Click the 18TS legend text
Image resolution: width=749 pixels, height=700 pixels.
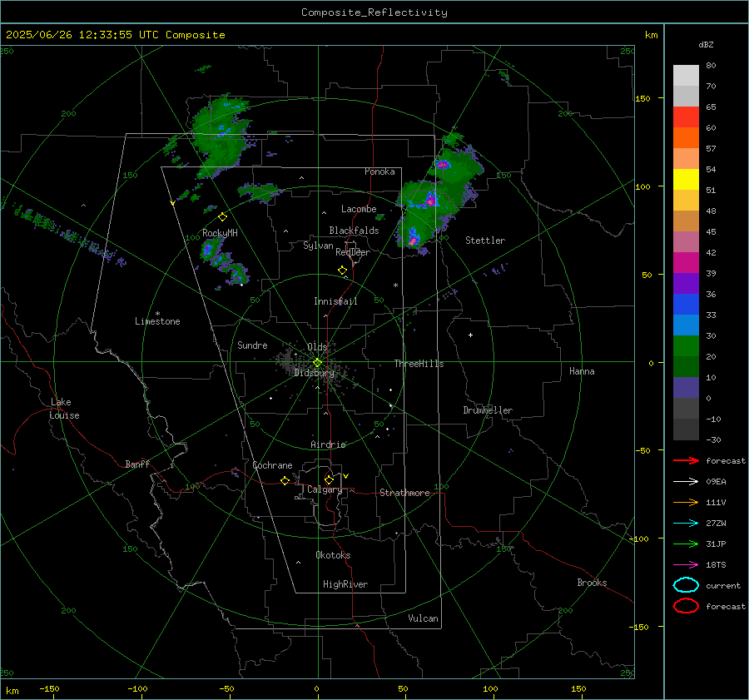pyautogui.click(x=716, y=565)
